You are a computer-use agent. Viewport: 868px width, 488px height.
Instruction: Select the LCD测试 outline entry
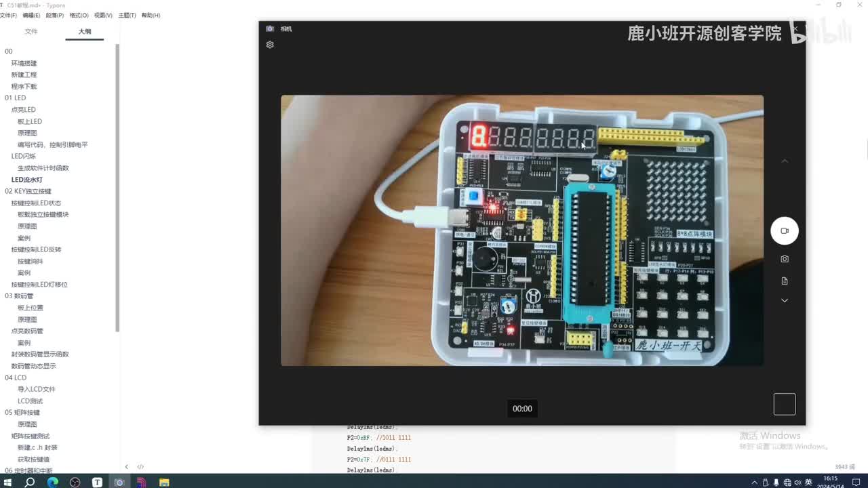coord(31,401)
